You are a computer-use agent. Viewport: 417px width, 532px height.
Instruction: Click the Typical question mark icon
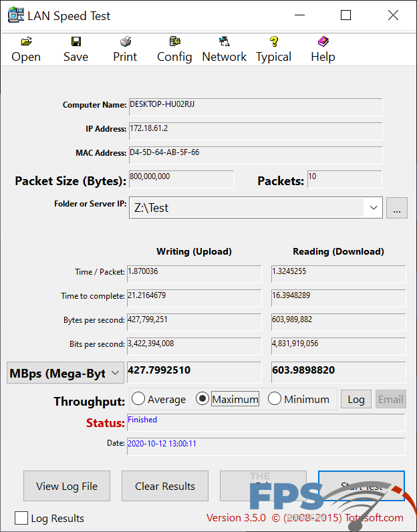(x=274, y=41)
